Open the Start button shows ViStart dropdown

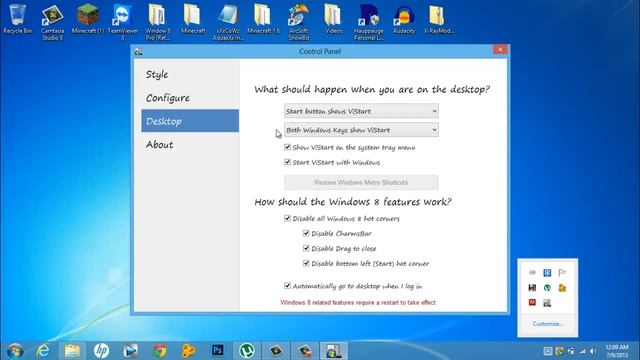point(361,111)
